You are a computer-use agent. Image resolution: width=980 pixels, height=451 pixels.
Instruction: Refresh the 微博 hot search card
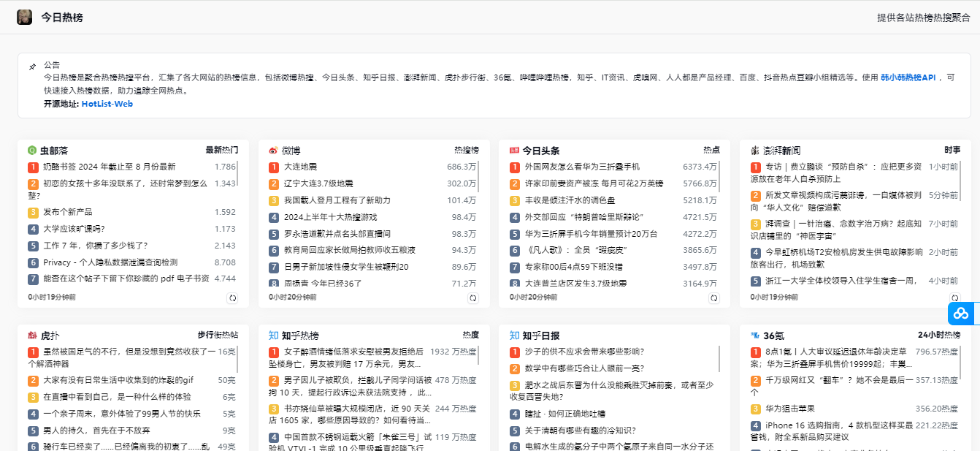(x=472, y=298)
